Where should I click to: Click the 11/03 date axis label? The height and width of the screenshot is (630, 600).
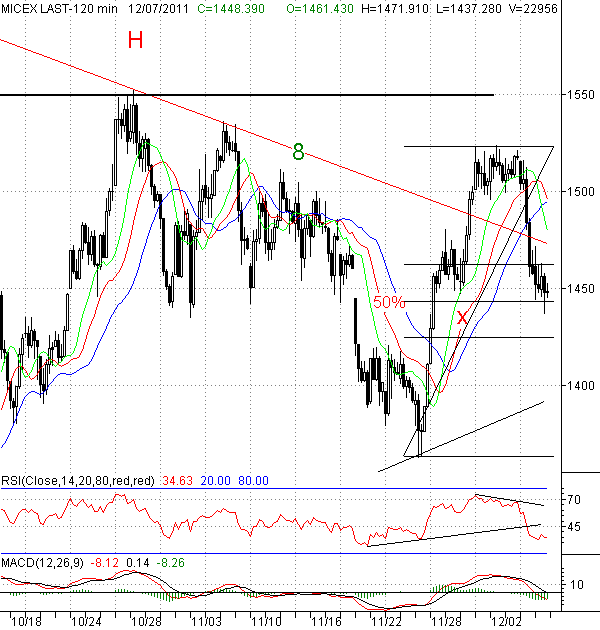click(x=206, y=622)
